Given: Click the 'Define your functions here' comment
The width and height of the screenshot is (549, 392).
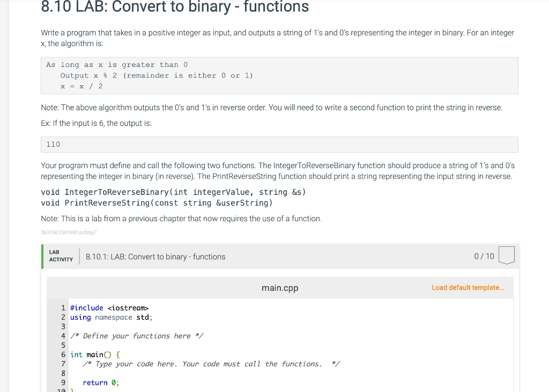Looking at the screenshot, I should (137, 336).
